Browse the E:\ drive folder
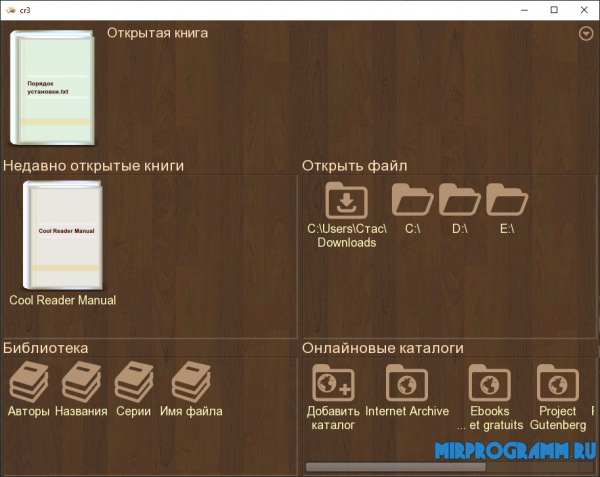The width and height of the screenshot is (600, 477). point(507,200)
